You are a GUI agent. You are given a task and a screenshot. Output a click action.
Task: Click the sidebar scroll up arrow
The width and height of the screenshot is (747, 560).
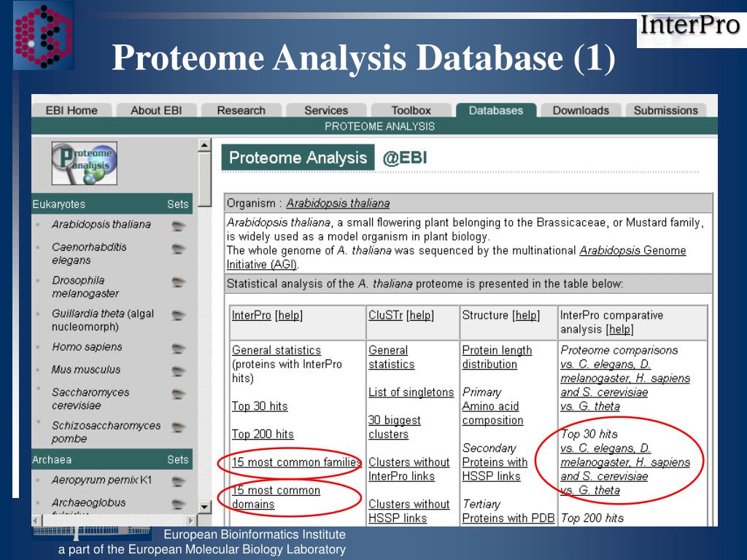point(204,145)
